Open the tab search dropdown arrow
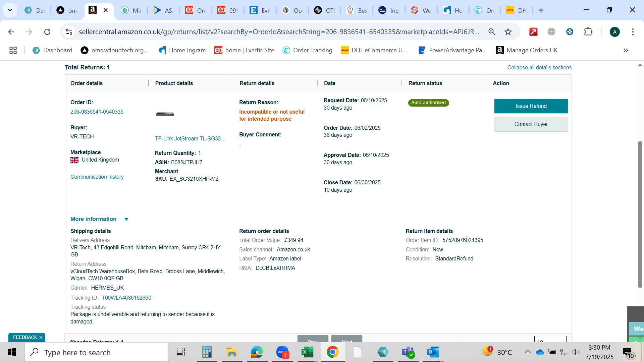The height and width of the screenshot is (362, 644). point(10,10)
